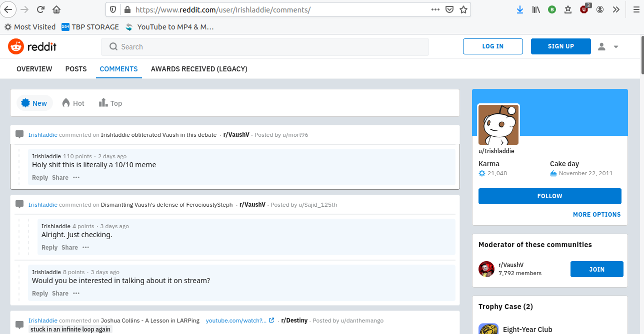Image resolution: width=644 pixels, height=334 pixels.
Task: Open the browser home page
Action: [x=56, y=9]
